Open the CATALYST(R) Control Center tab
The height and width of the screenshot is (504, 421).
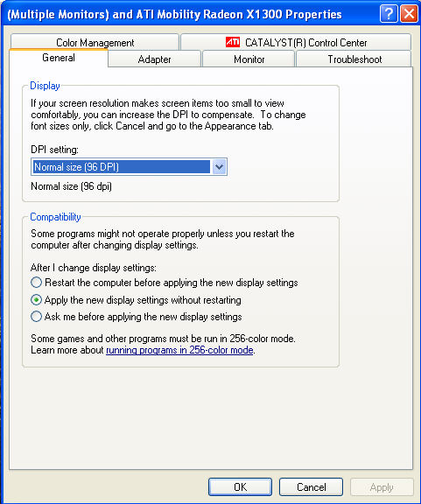(296, 42)
